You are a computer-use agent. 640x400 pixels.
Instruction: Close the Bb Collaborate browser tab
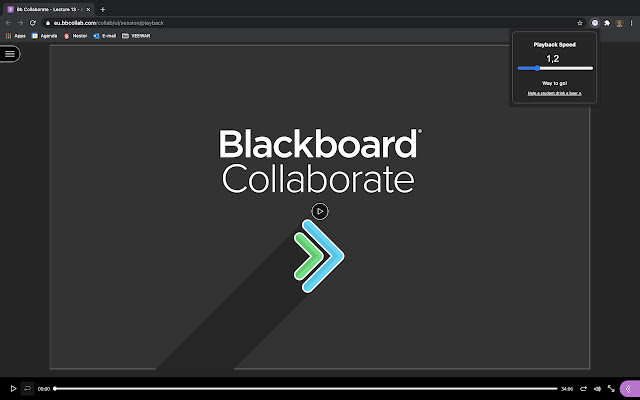point(88,9)
